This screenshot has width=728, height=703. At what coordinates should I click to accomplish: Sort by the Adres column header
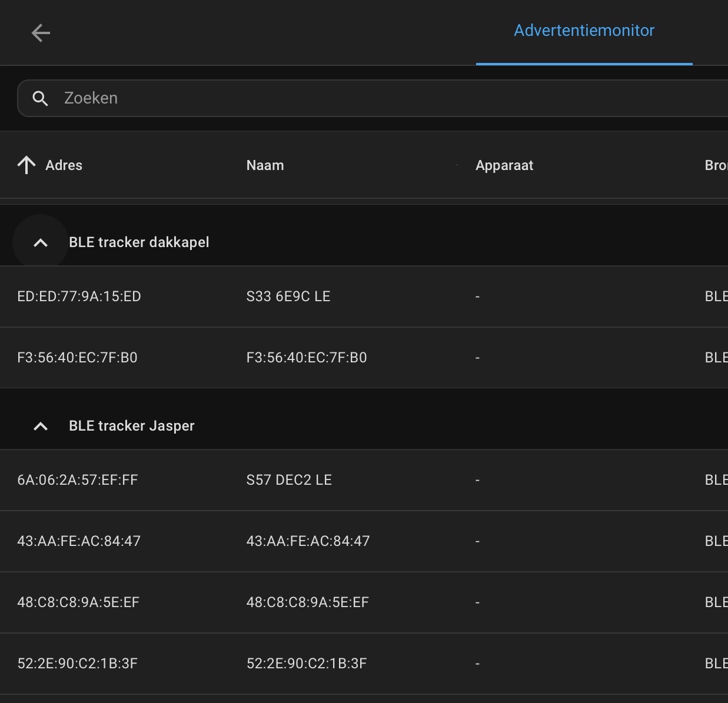64,165
